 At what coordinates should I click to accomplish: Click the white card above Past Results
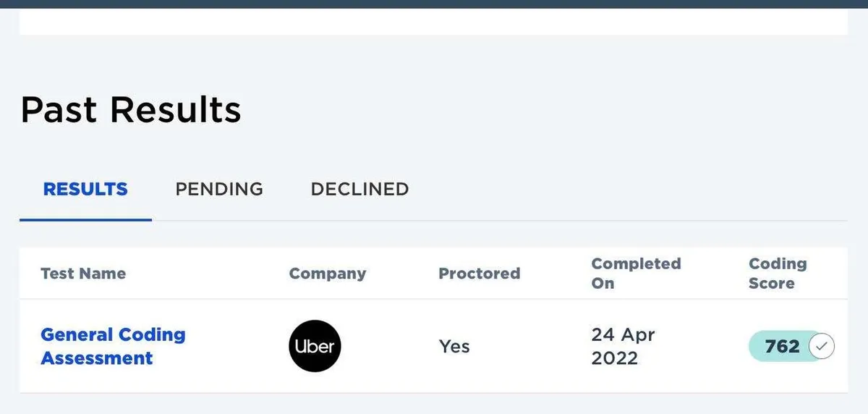434,22
